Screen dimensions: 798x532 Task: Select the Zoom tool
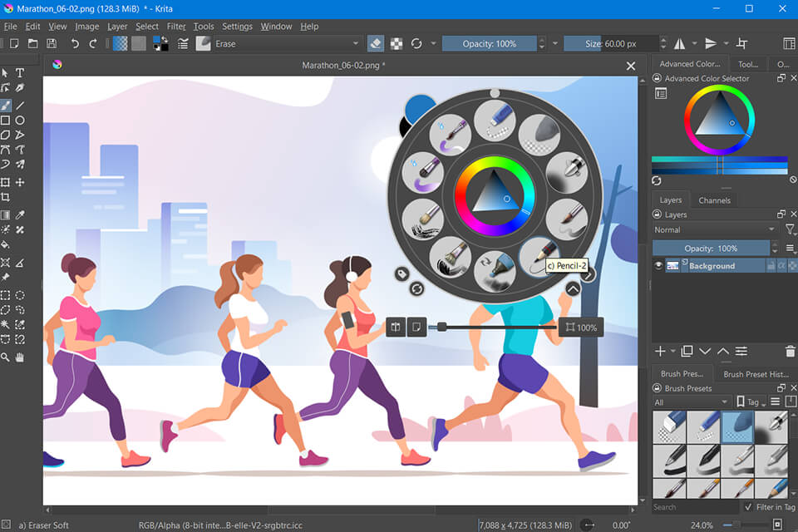5,357
